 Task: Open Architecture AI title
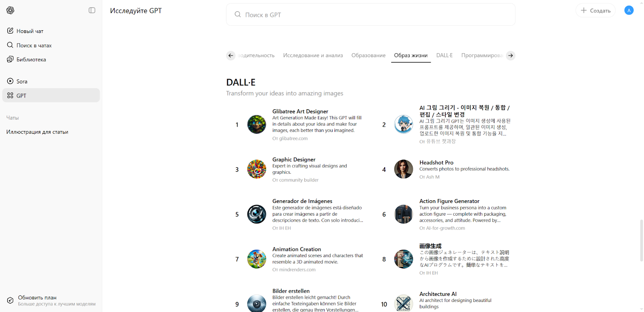click(x=438, y=294)
